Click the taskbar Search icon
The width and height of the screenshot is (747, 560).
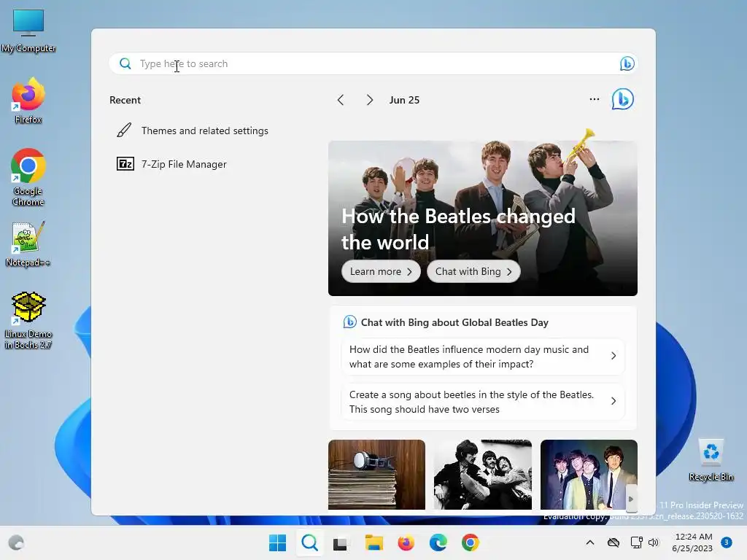[309, 542]
